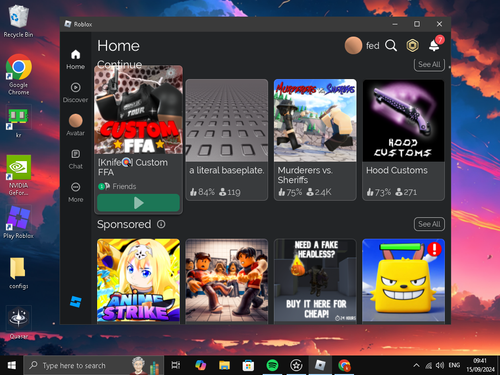Open Recycle Bin on desktop
This screenshot has width=500, height=375.
tap(18, 21)
